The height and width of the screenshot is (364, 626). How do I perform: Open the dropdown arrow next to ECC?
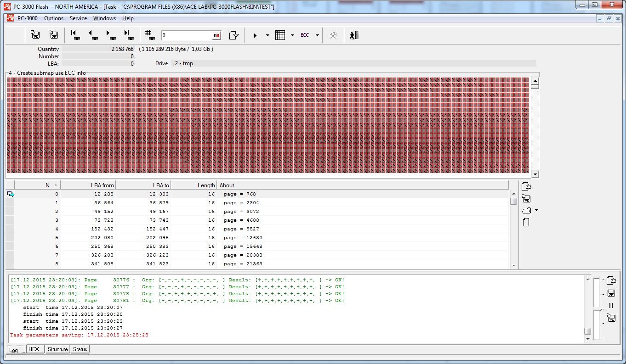tap(317, 35)
